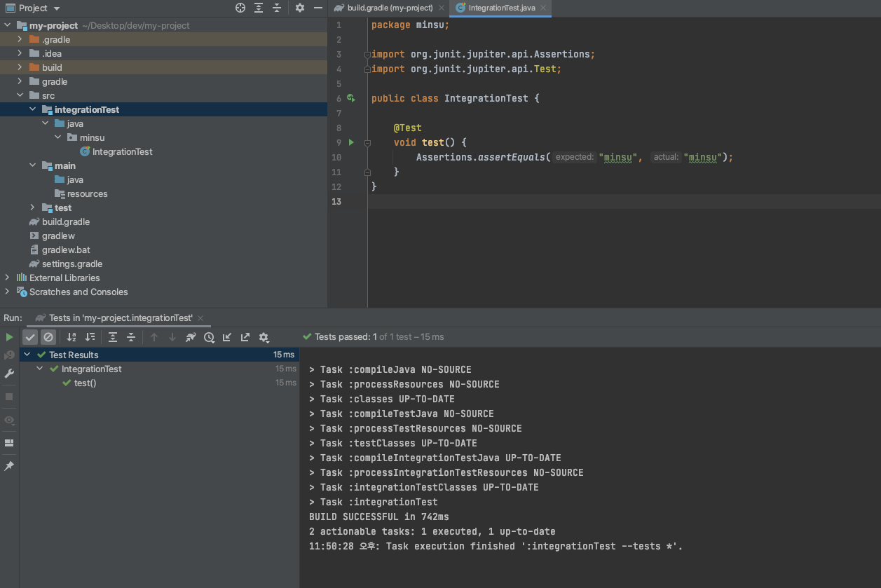The height and width of the screenshot is (588, 881).
Task: Open test history via the clock icon
Action: (209, 337)
